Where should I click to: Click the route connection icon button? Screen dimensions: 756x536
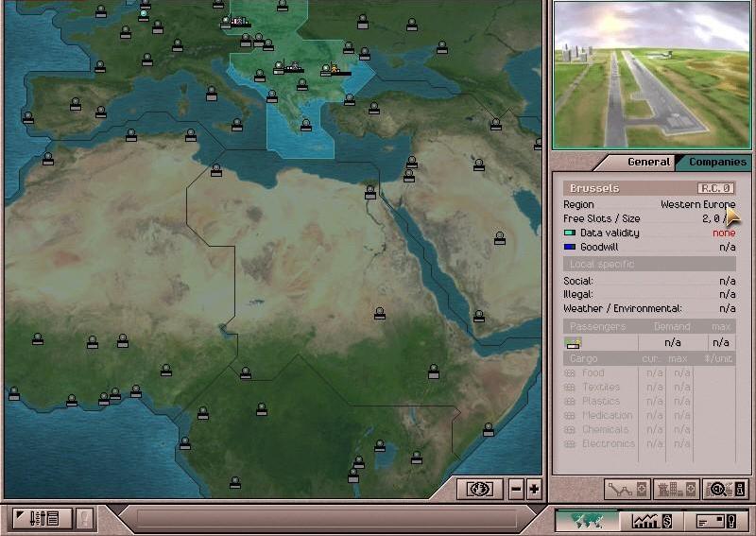coord(627,489)
